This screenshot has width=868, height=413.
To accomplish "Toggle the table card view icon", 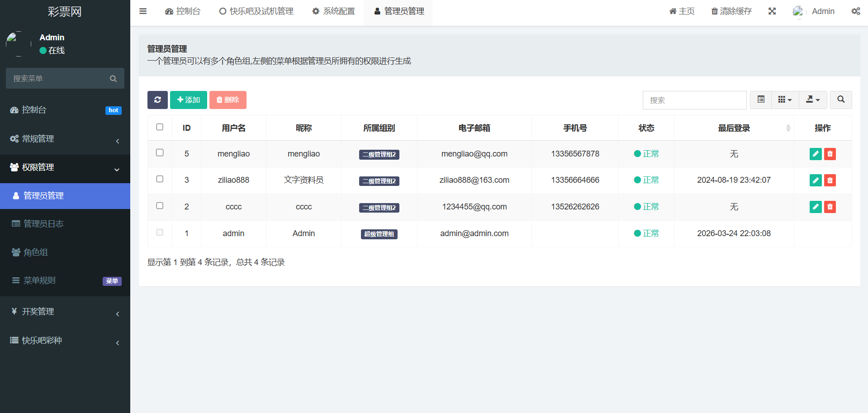I will (x=761, y=100).
